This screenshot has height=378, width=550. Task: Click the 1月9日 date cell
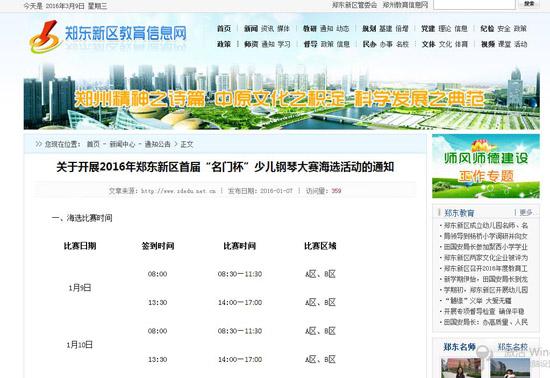(80, 288)
